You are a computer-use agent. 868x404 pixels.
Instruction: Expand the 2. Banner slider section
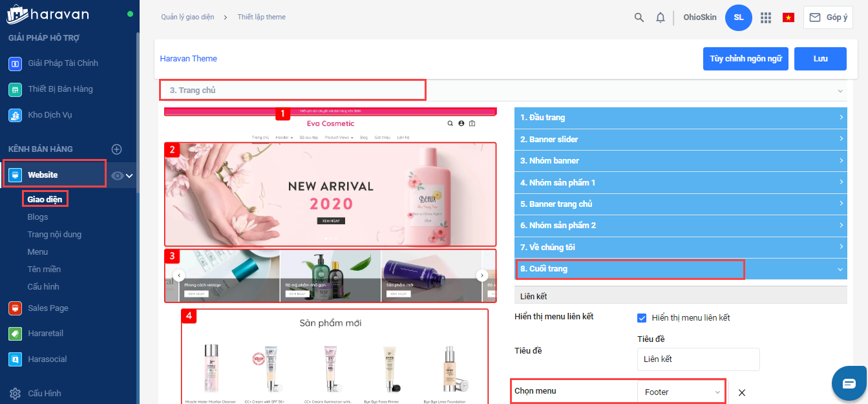click(x=681, y=139)
